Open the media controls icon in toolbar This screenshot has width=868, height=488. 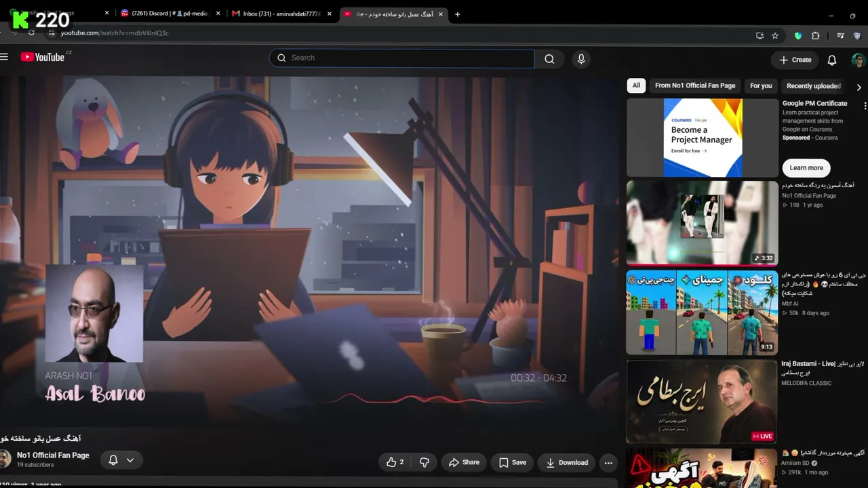[840, 35]
